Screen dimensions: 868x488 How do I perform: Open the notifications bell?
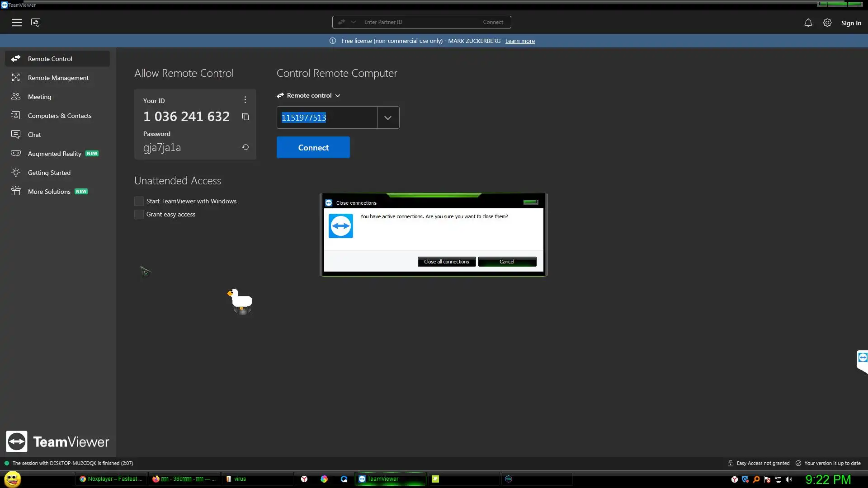pos(808,23)
